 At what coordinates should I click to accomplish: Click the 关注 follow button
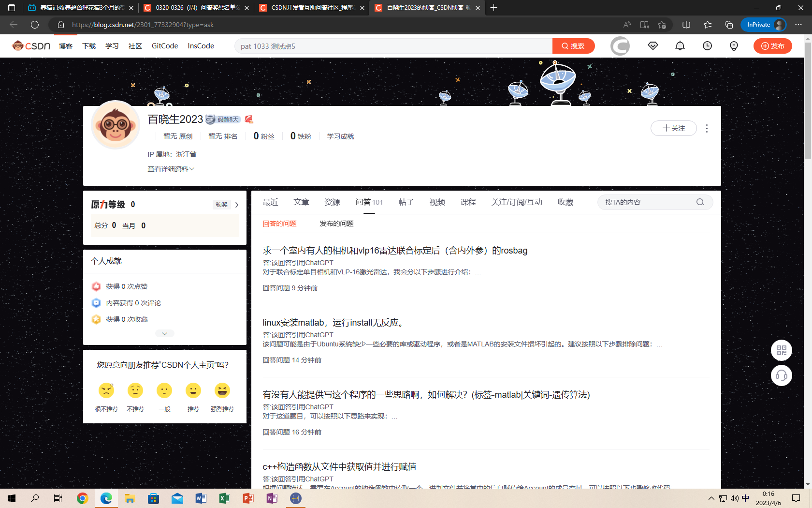click(673, 128)
